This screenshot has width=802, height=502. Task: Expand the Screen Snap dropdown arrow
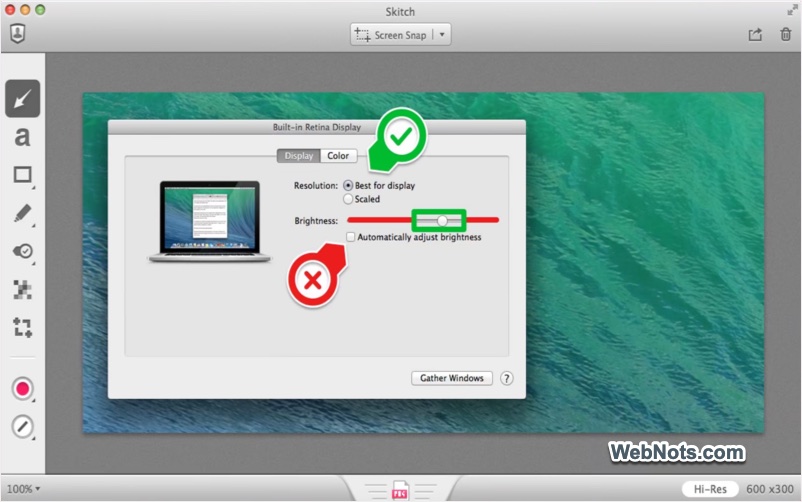(x=442, y=35)
